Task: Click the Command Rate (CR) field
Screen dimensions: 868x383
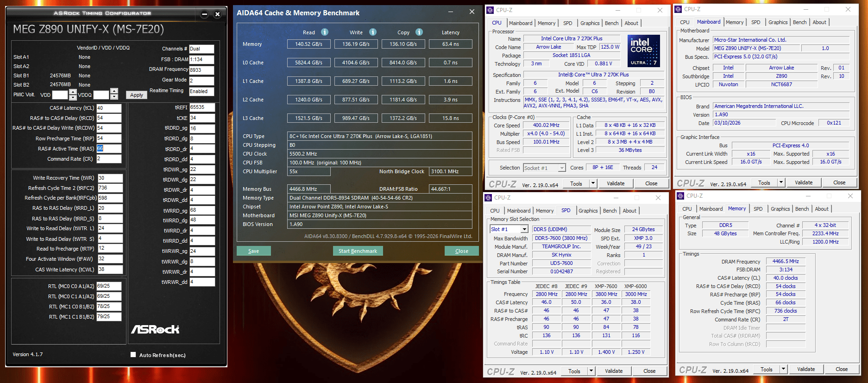Action: (109, 159)
